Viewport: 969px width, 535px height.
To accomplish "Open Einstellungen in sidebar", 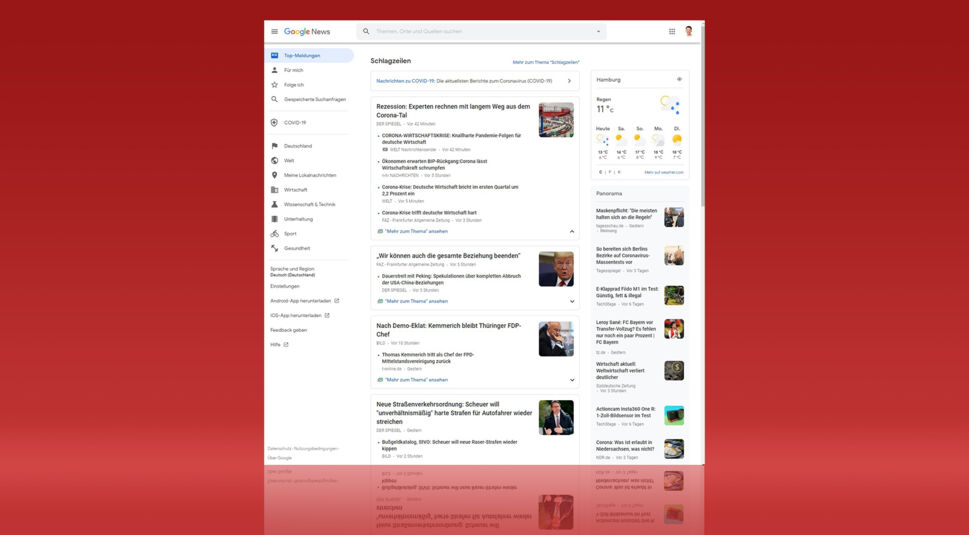I will click(285, 286).
